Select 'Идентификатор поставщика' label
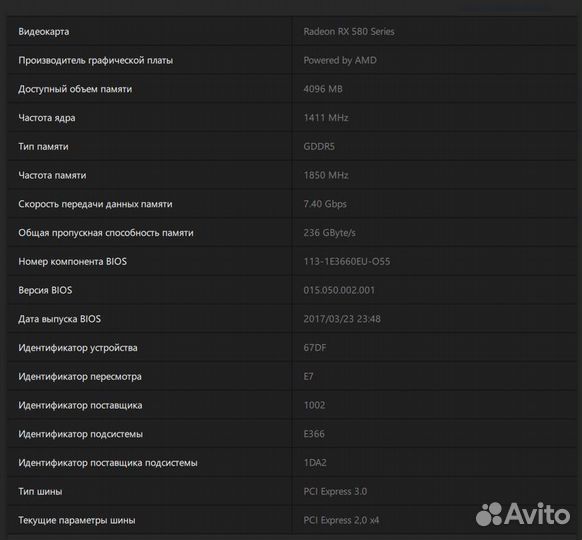This screenshot has width=582, height=540. (x=80, y=405)
